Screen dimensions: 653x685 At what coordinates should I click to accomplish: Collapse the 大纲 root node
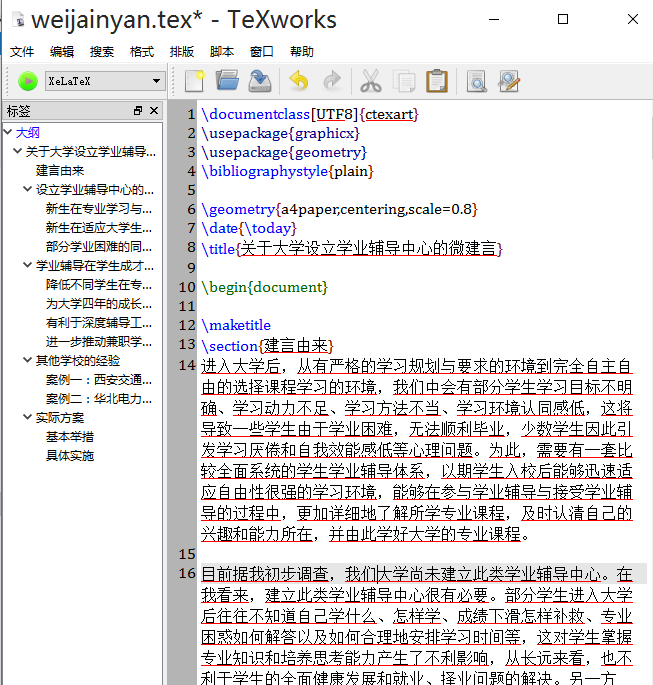[7, 131]
